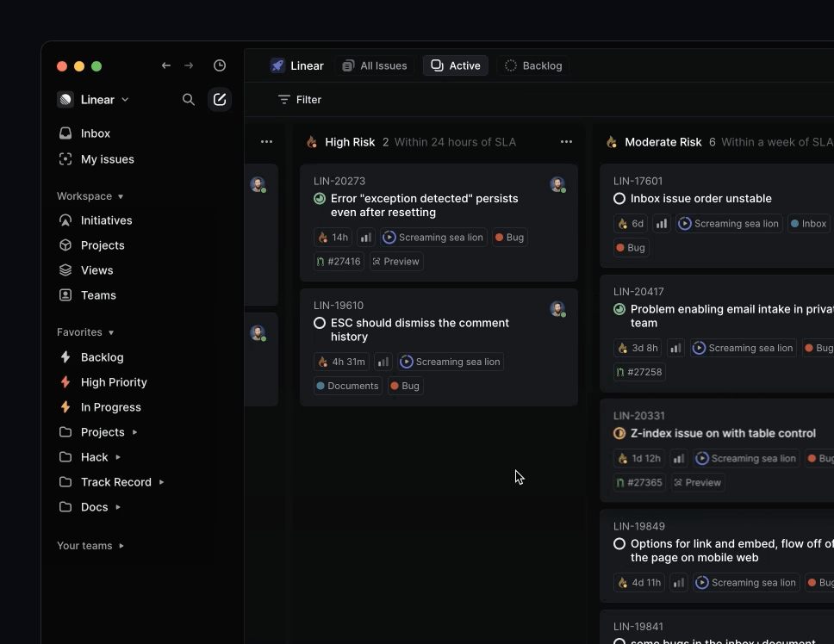Viewport: 834px width, 644px height.
Task: Click the priority bars icon on LIN-19610
Action: click(383, 362)
